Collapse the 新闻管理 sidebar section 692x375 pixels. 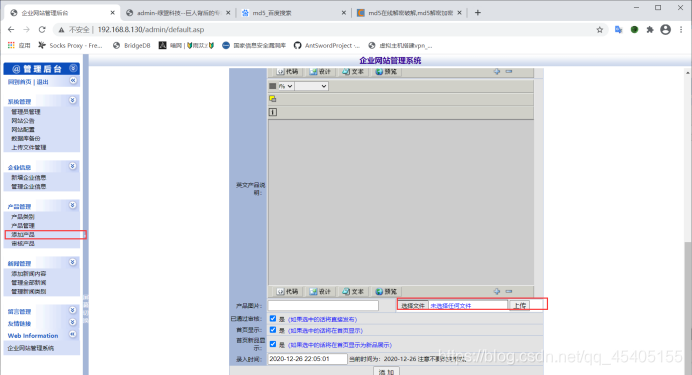coord(73,262)
